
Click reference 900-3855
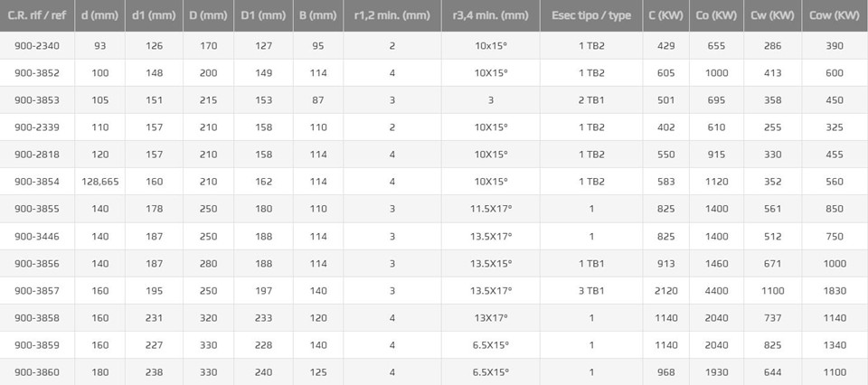click(x=37, y=209)
